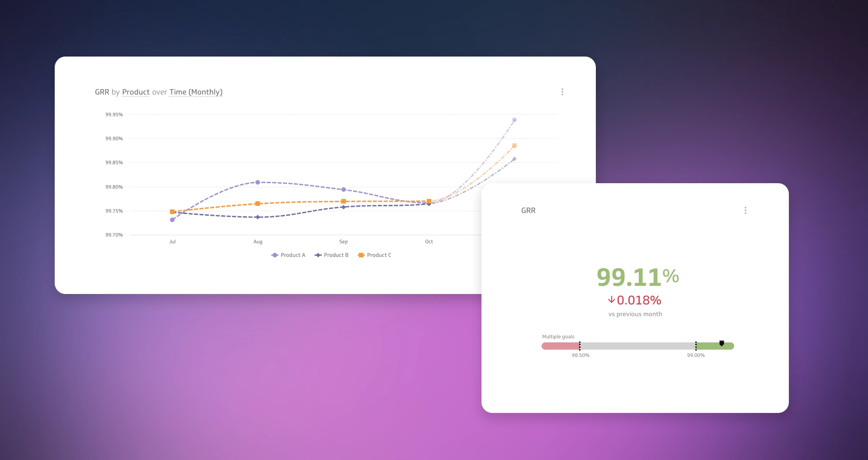Click the 99.00% goal threshold marker
This screenshot has height=460, width=868.
[x=696, y=346]
